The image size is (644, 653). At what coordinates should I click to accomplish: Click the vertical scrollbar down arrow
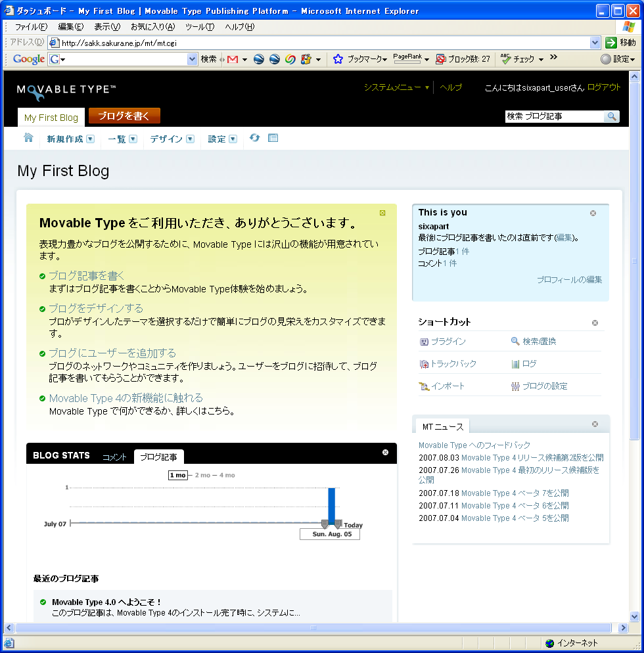pos(634,616)
